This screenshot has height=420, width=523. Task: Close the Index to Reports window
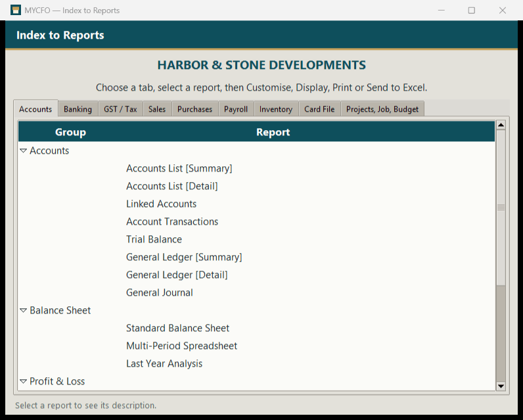click(503, 11)
